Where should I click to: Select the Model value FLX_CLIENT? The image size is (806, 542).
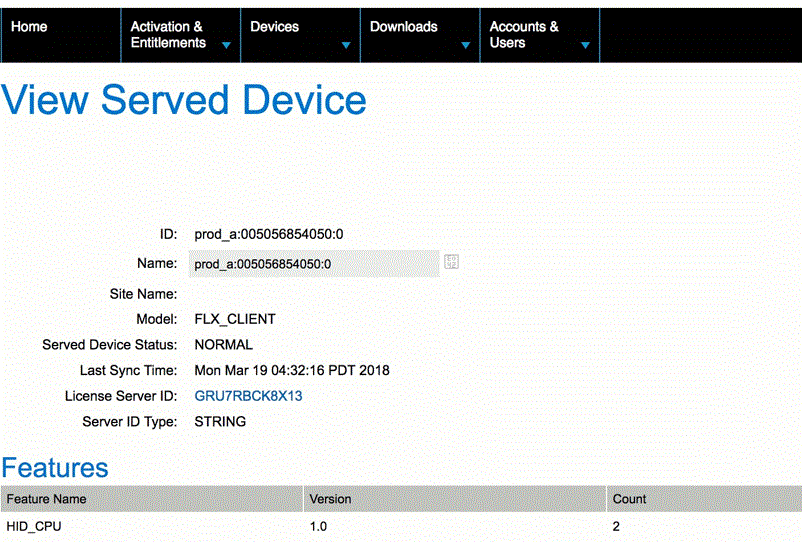[x=235, y=319]
